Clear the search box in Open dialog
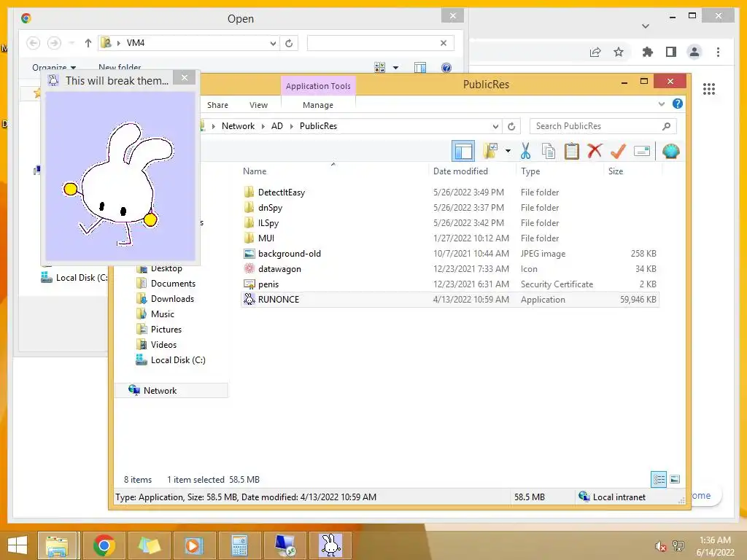747x560 pixels. click(x=444, y=43)
